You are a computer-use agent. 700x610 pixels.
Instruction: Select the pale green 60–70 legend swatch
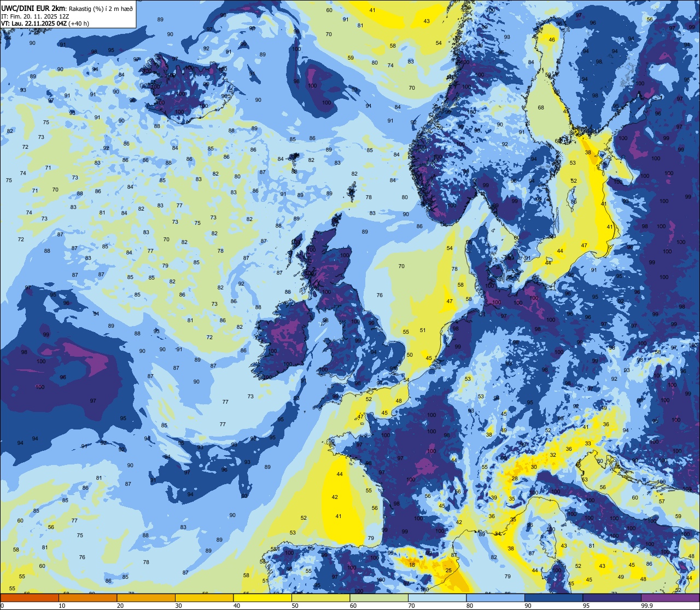coord(379,597)
